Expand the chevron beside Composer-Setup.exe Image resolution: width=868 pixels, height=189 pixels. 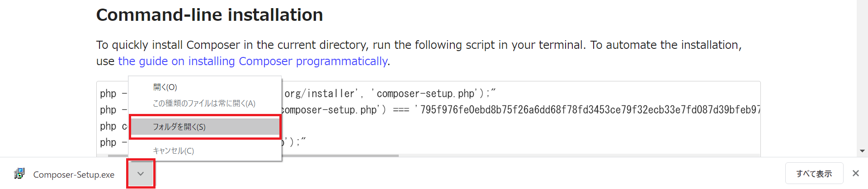(141, 174)
